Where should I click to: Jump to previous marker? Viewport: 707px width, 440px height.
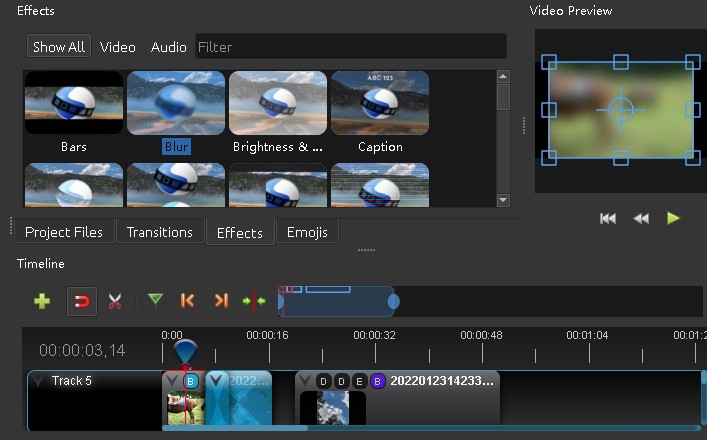187,301
